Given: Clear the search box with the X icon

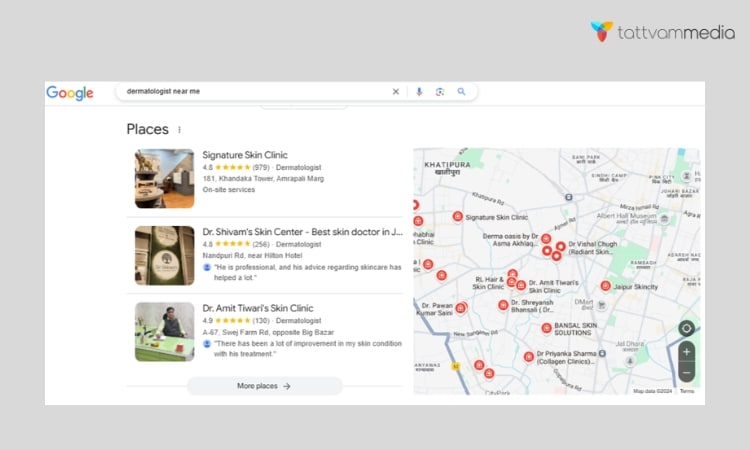Looking at the screenshot, I should (x=396, y=91).
